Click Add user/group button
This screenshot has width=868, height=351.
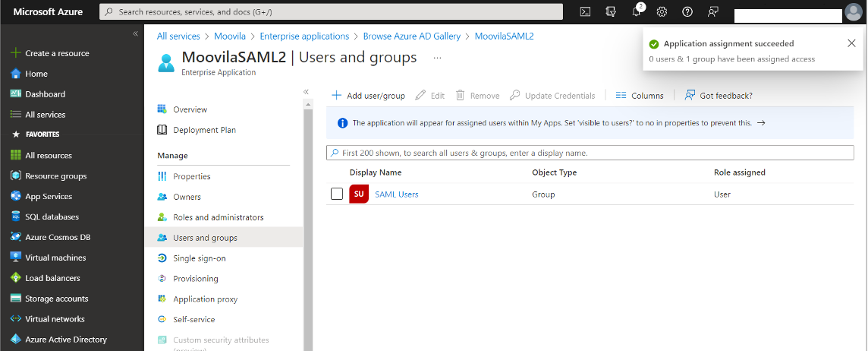pos(369,96)
